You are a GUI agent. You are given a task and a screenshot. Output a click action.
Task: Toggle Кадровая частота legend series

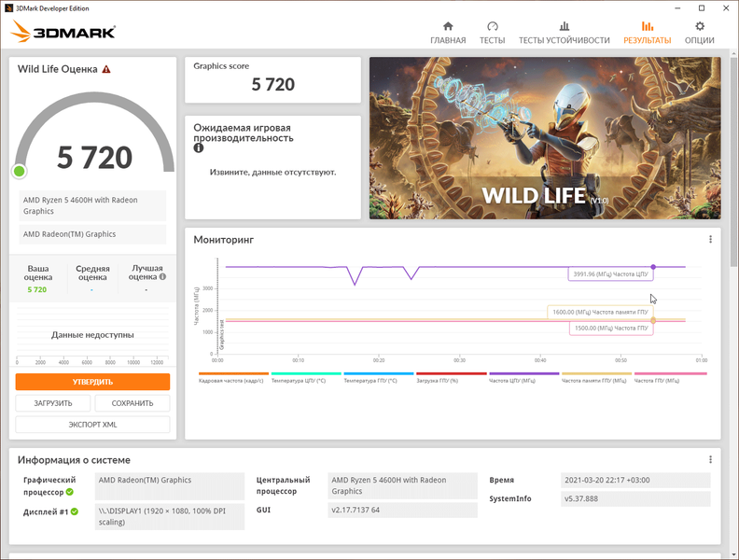click(x=233, y=378)
